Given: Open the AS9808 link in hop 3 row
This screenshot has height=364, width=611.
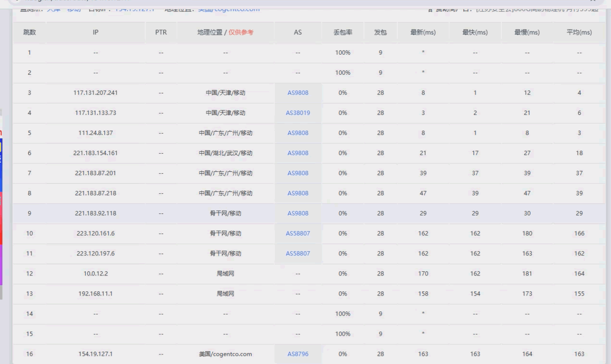Looking at the screenshot, I should point(298,93).
